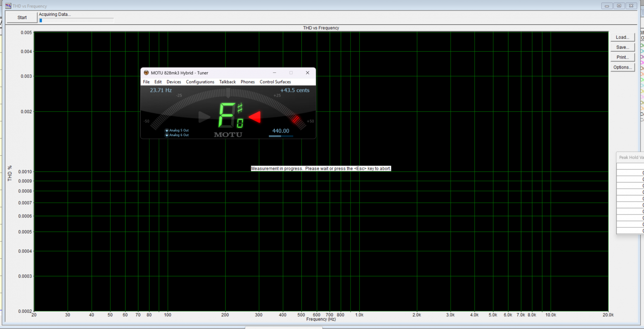Click the Print... button
644x329 pixels.
pyautogui.click(x=623, y=57)
